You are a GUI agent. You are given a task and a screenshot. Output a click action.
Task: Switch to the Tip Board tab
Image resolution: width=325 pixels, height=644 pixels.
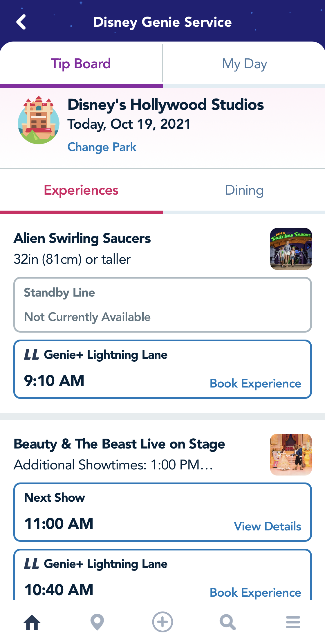click(x=81, y=64)
